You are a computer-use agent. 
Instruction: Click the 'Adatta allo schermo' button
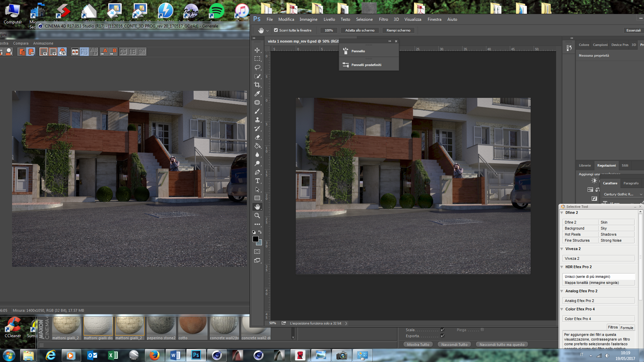(x=360, y=30)
